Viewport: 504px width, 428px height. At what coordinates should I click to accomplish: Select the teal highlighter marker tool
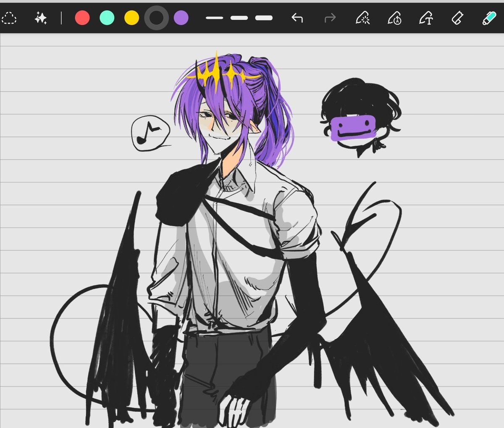coord(489,18)
